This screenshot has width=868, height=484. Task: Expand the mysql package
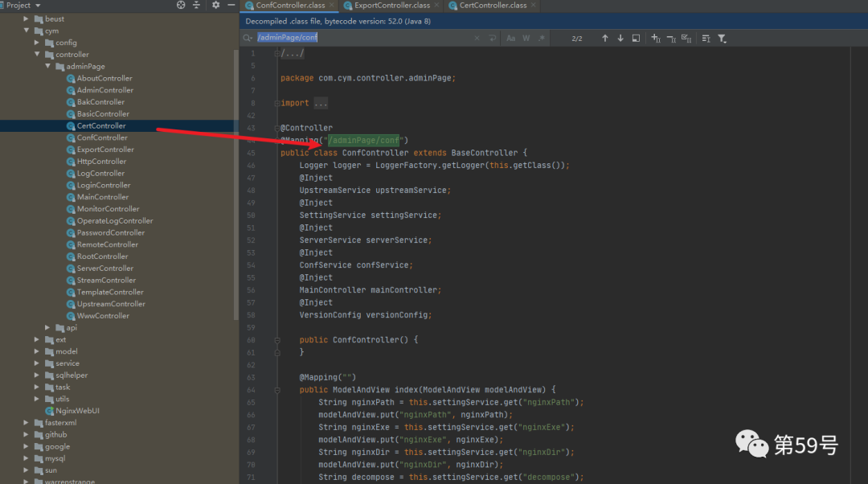pyautogui.click(x=26, y=458)
